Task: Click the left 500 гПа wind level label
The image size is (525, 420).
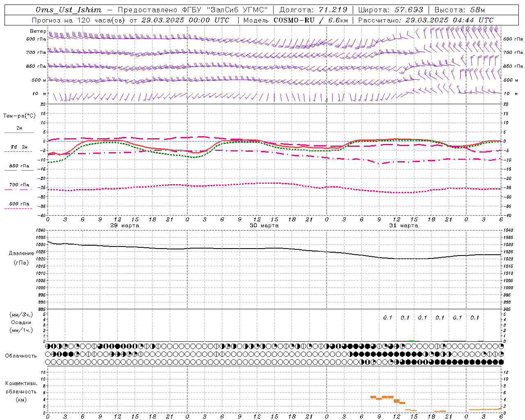Action: click(36, 39)
